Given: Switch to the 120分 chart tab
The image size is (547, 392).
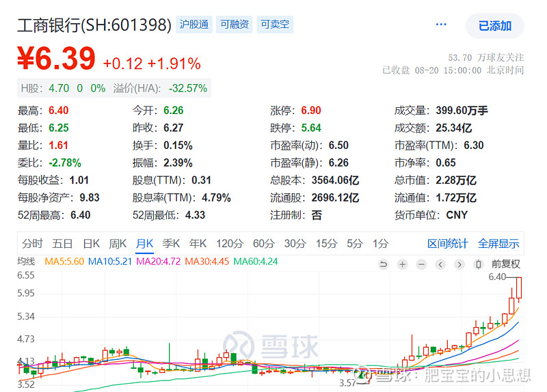Looking at the screenshot, I should (x=230, y=244).
